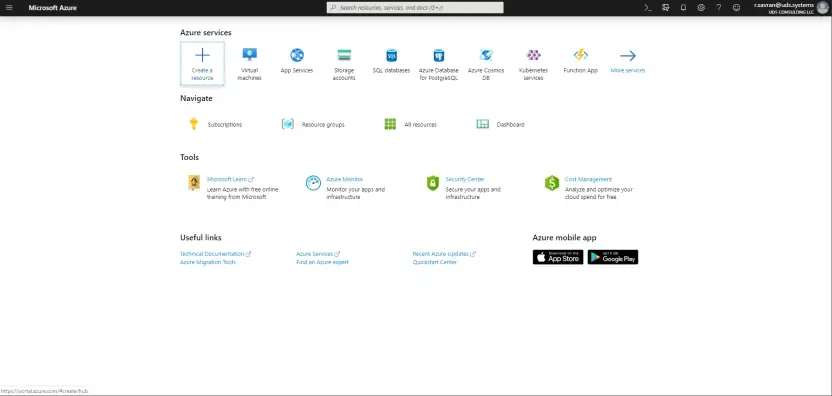Click the More services text link
832x396 pixels.
[628, 70]
